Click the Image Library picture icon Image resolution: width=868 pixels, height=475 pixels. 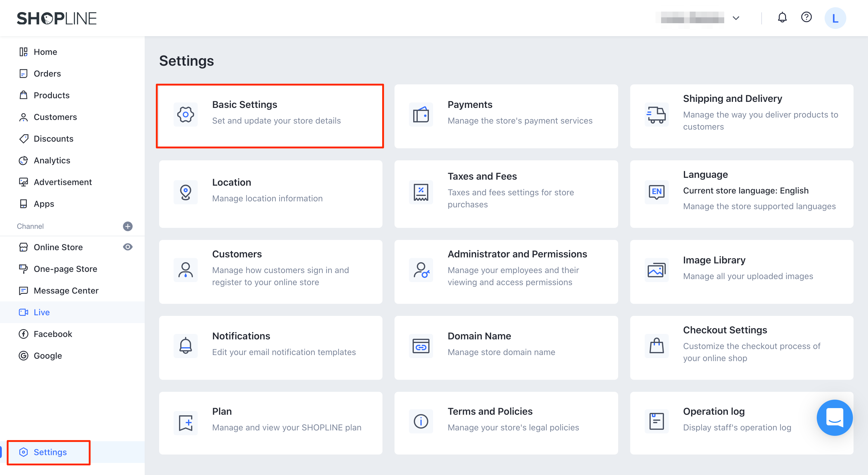656,270
